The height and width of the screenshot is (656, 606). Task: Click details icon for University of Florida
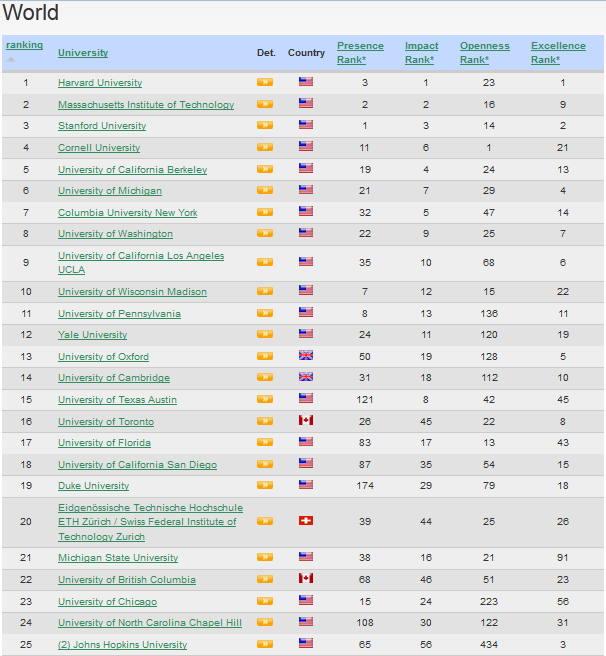[x=265, y=442]
